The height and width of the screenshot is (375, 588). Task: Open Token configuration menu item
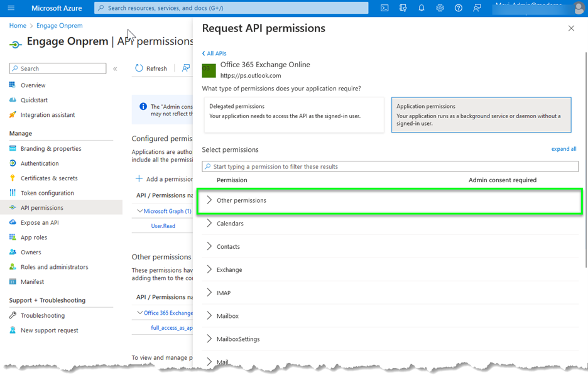pos(47,193)
